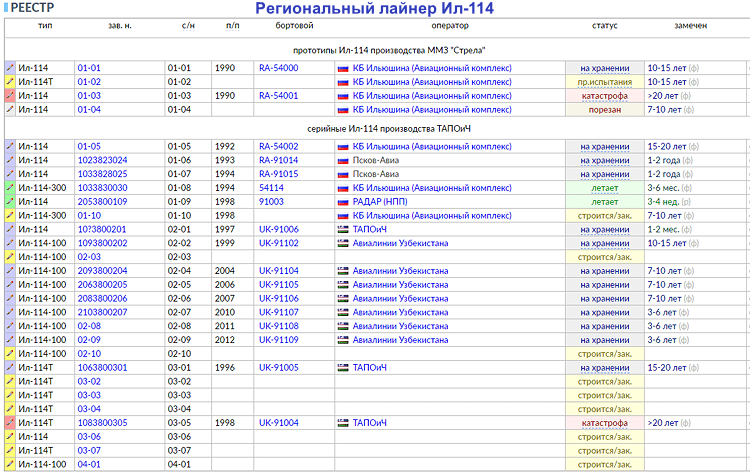
Task: Click the РЕЕСТР section heading
Action: click(32, 8)
